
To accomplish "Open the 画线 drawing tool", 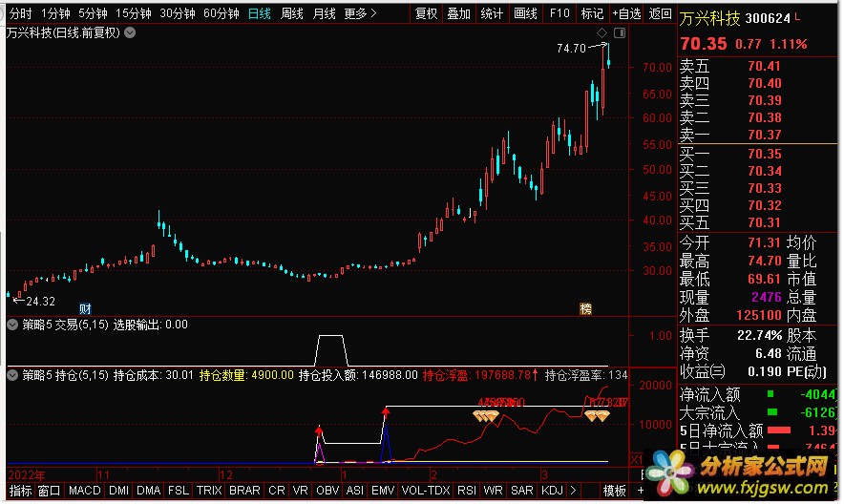I will (x=525, y=13).
